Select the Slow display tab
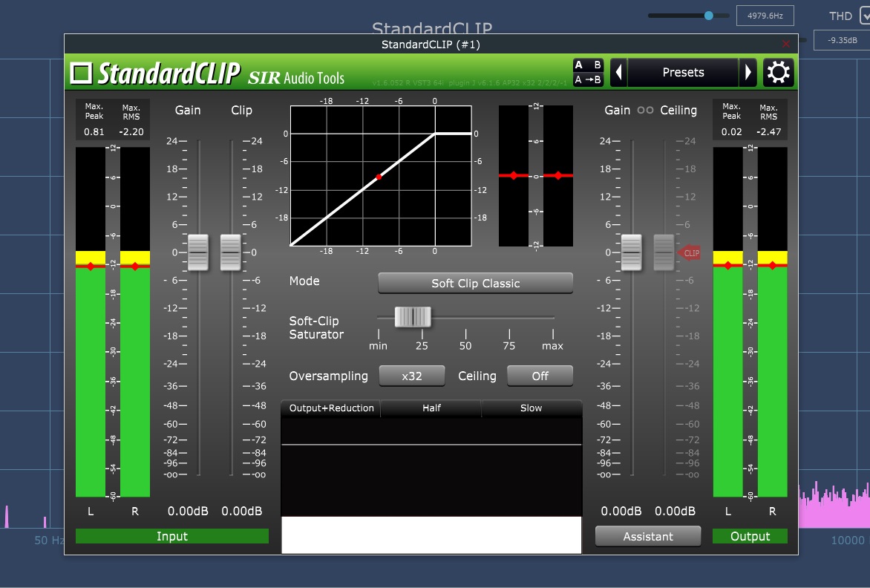The image size is (870, 588). [x=531, y=408]
